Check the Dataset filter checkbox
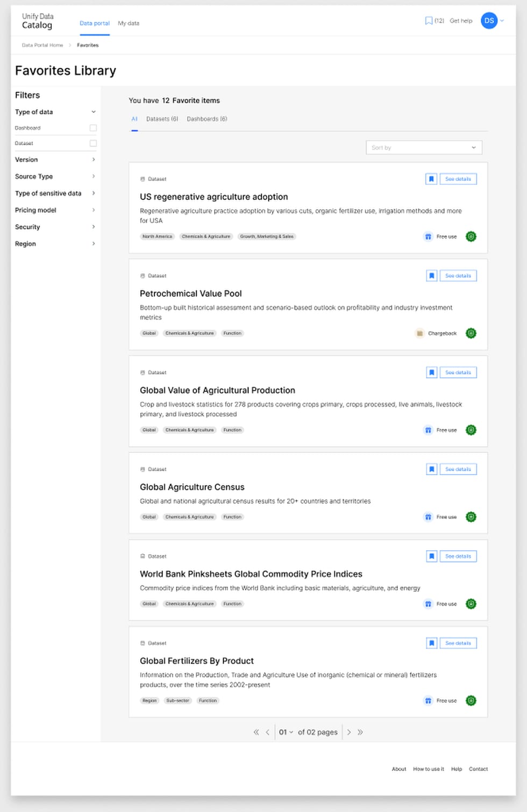The width and height of the screenshot is (527, 812). (93, 143)
